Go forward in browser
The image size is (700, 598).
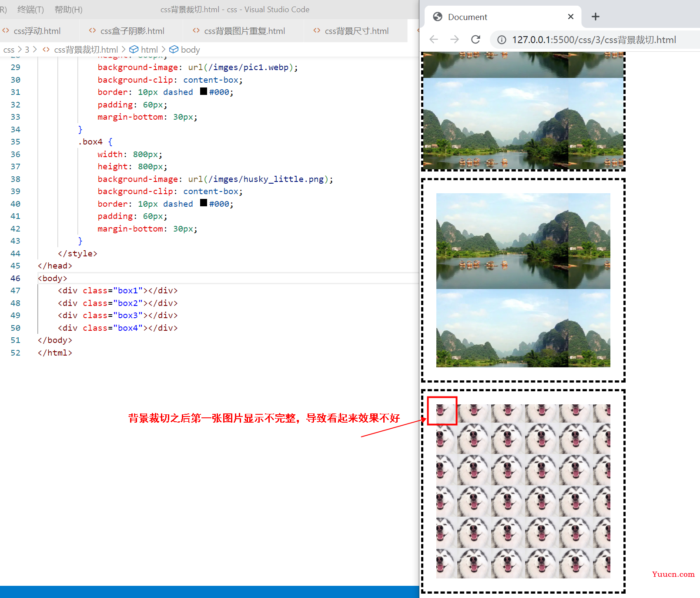(x=455, y=40)
